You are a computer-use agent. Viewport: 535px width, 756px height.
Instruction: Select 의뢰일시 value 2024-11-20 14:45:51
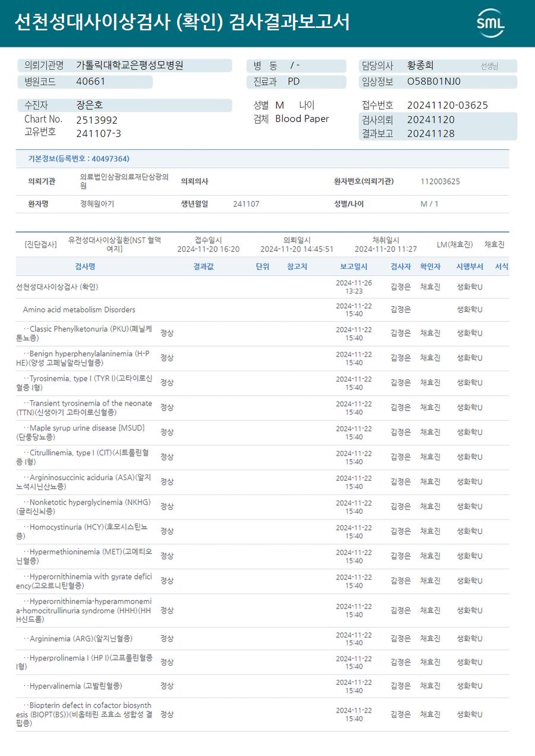tap(297, 249)
